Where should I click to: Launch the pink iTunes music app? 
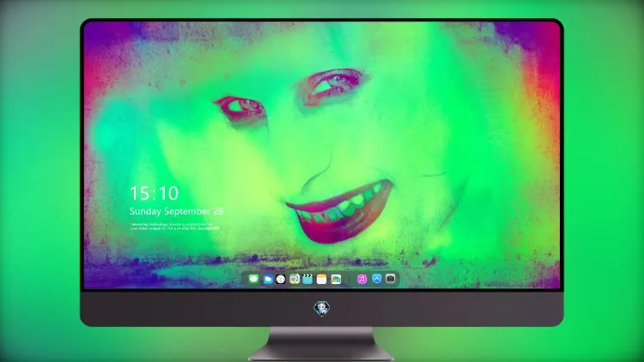coord(361,279)
